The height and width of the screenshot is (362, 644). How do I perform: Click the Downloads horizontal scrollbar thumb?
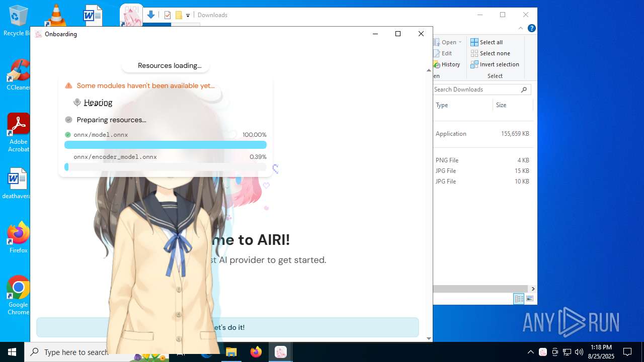tap(480, 289)
